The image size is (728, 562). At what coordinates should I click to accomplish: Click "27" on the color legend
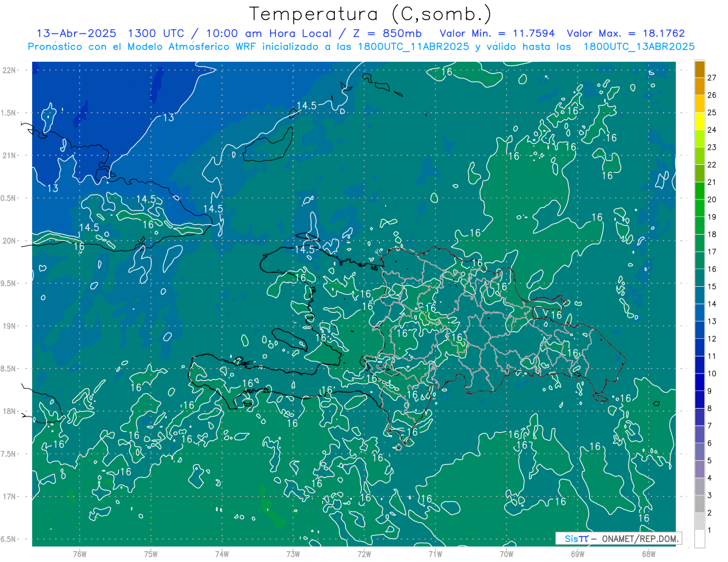pos(712,78)
